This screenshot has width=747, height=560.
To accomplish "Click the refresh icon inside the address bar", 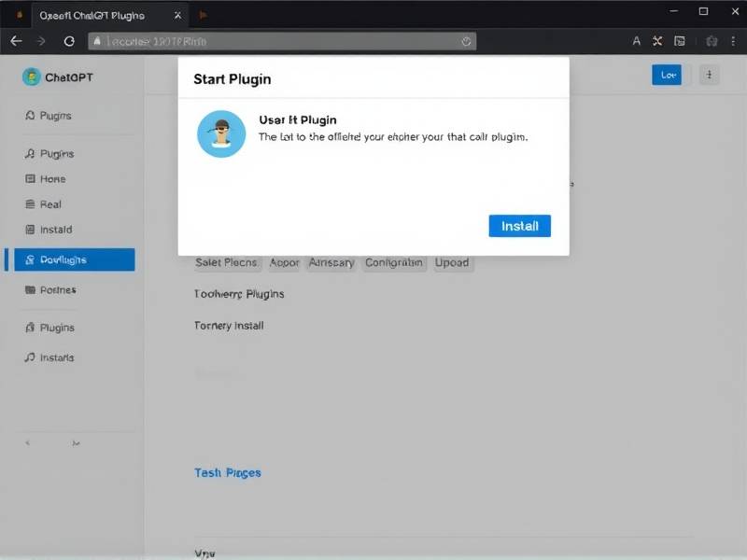I will (x=466, y=41).
